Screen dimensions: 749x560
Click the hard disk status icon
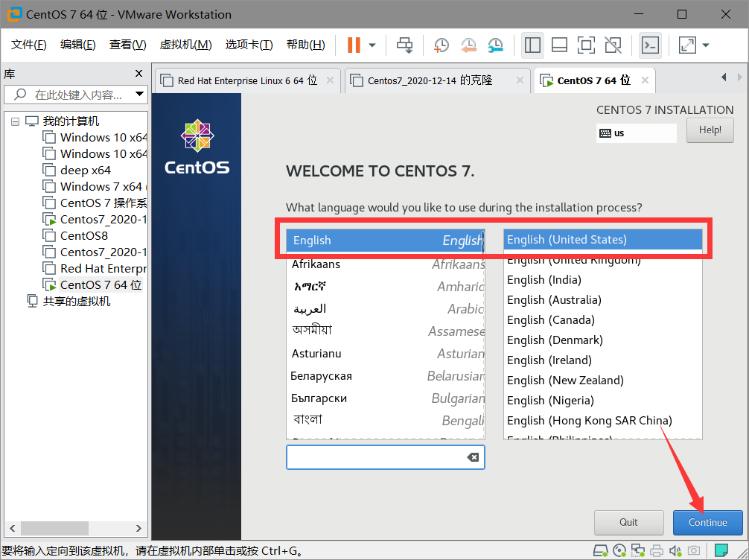click(601, 550)
